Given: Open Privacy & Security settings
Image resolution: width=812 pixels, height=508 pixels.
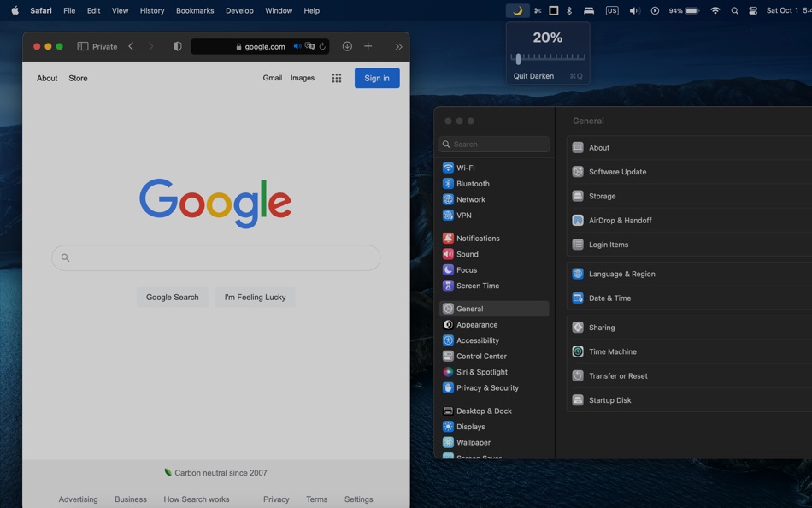Looking at the screenshot, I should 493,387.
